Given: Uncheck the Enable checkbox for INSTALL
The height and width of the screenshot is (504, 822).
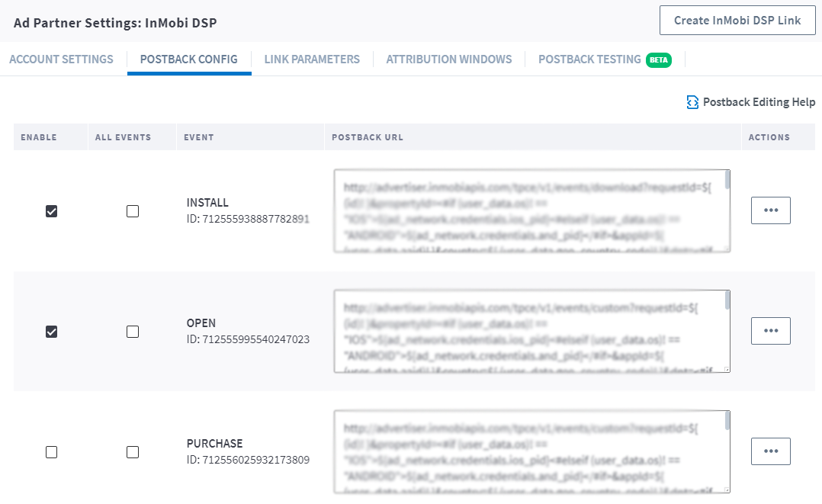Looking at the screenshot, I should pos(51,211).
